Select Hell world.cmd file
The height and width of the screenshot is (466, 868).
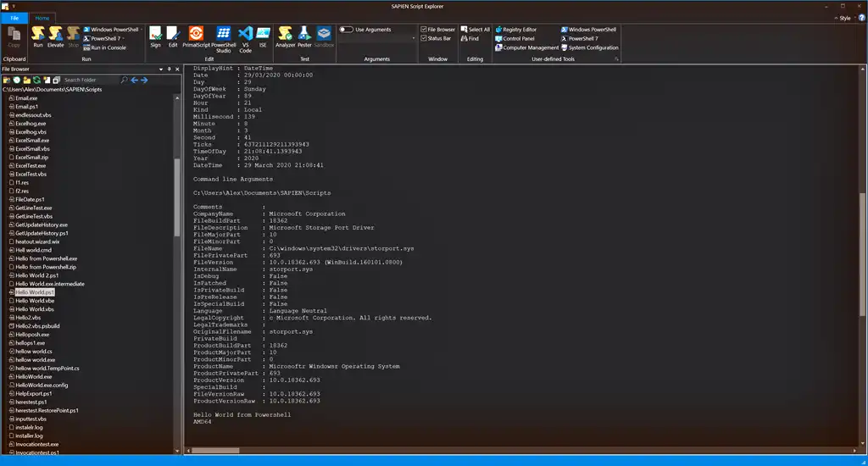33,250
